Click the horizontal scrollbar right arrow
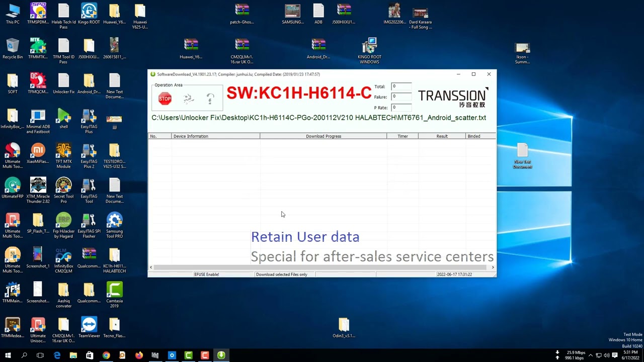 coord(493,267)
